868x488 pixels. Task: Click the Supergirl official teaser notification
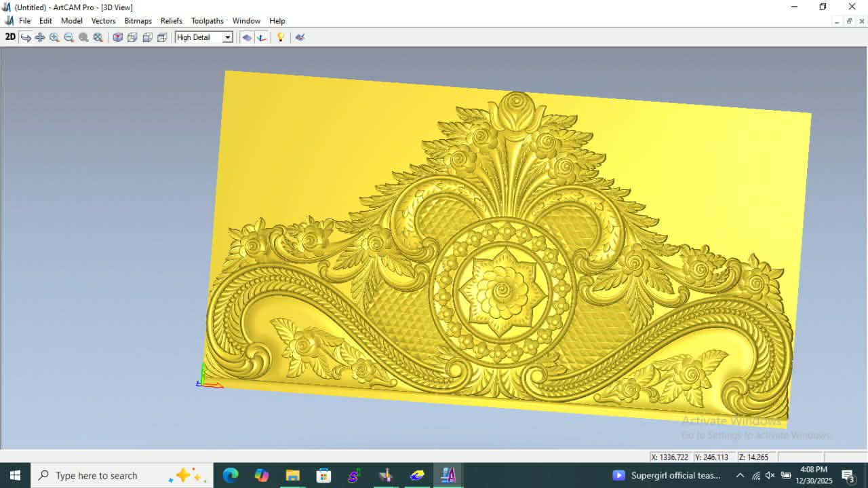coord(667,475)
